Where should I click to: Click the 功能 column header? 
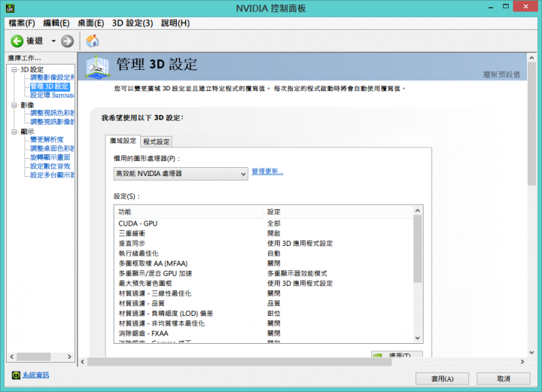pyautogui.click(x=189, y=211)
